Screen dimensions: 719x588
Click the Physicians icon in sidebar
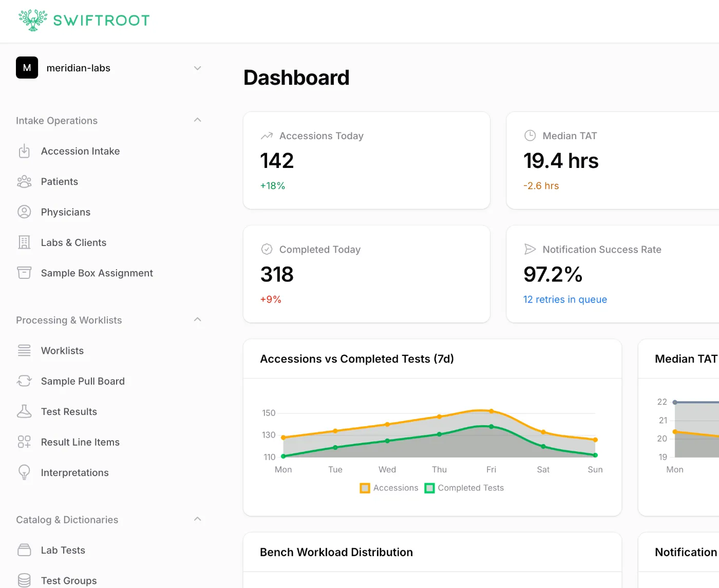24,212
